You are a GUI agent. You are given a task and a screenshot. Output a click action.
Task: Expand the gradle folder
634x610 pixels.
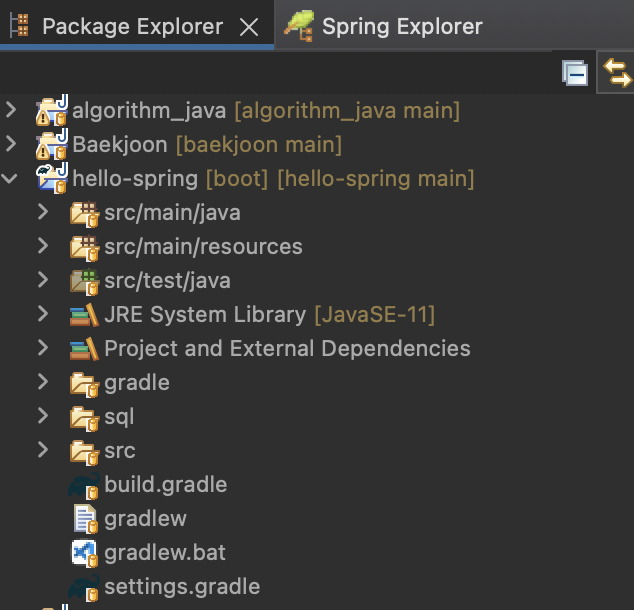click(x=43, y=381)
